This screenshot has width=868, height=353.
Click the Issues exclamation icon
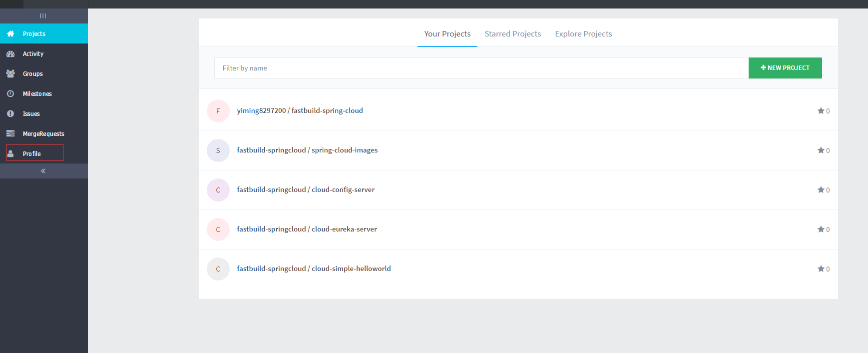tap(10, 113)
